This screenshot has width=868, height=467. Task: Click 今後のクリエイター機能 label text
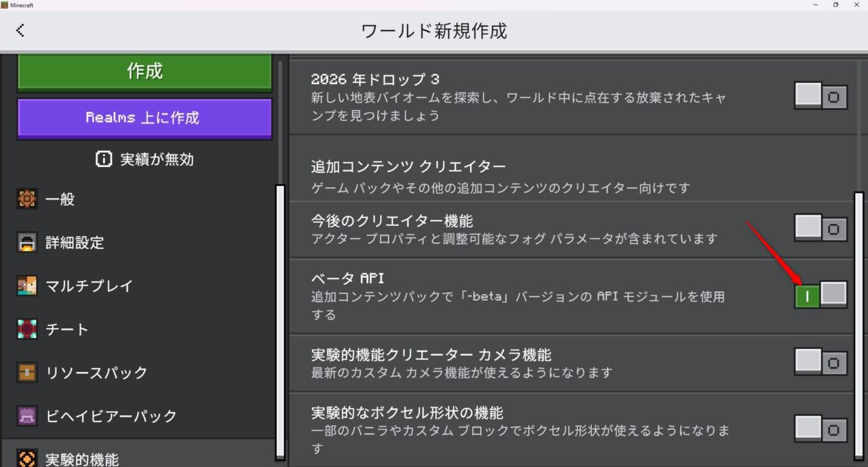[392, 221]
